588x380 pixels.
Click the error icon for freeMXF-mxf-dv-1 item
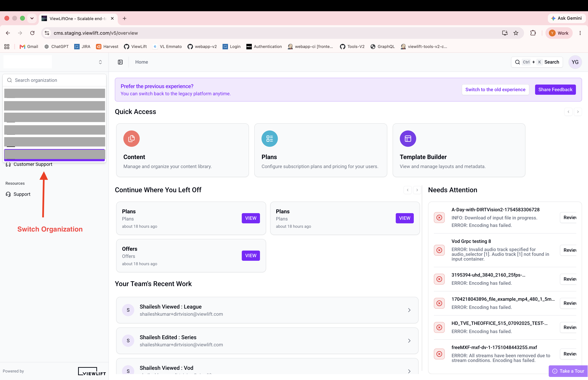click(439, 354)
